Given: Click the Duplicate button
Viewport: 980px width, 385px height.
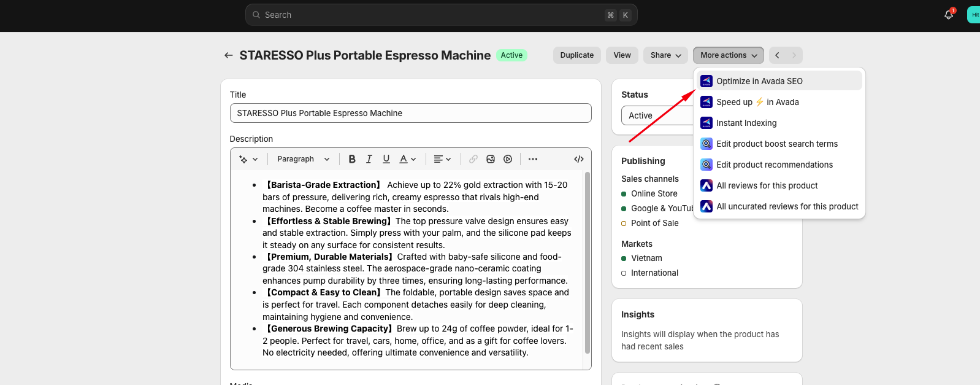Looking at the screenshot, I should pyautogui.click(x=576, y=55).
